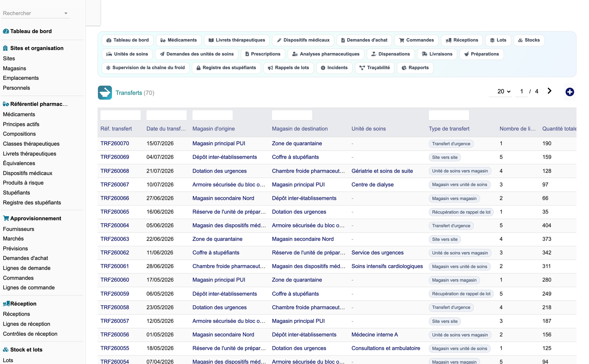
Task: Open Coffre à stupéfiants origin for TRF260062
Action: click(x=216, y=253)
